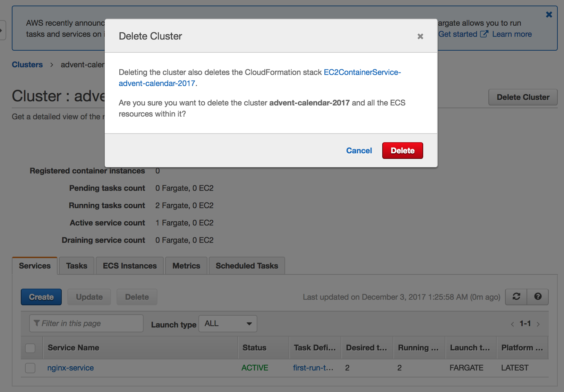Open the ECS Instances tab
This screenshot has height=392, width=564.
pos(130,266)
